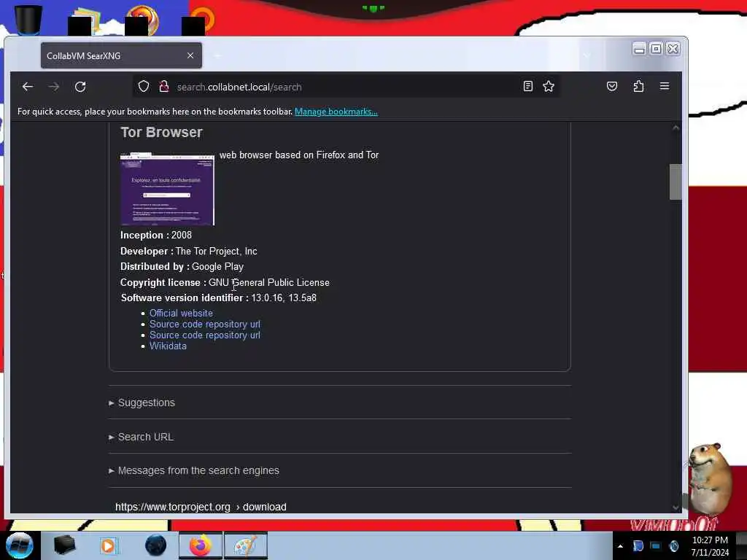Screen dimensions: 747x560
Task: Reload the current page
Action: pos(80,87)
